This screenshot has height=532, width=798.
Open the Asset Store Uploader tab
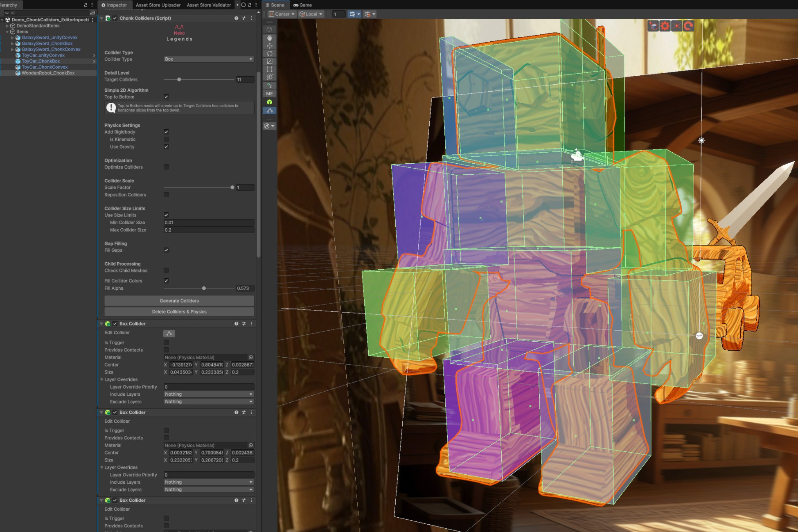tap(158, 5)
